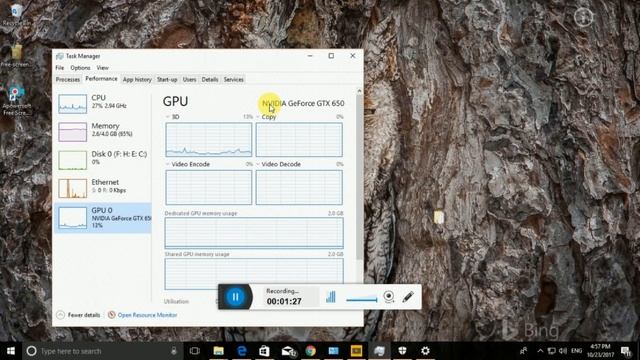Click the taskbar microphone icon
Viewport: 640px width, 360px height.
pyautogui.click(x=173, y=351)
